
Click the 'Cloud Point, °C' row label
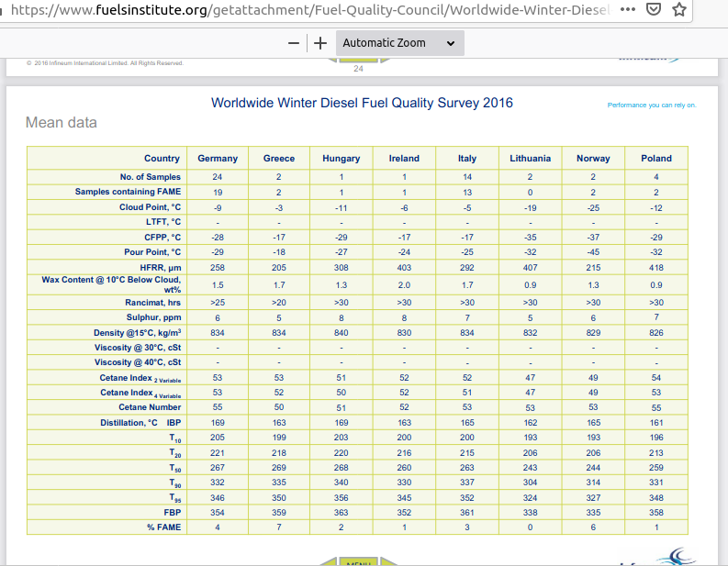point(150,207)
